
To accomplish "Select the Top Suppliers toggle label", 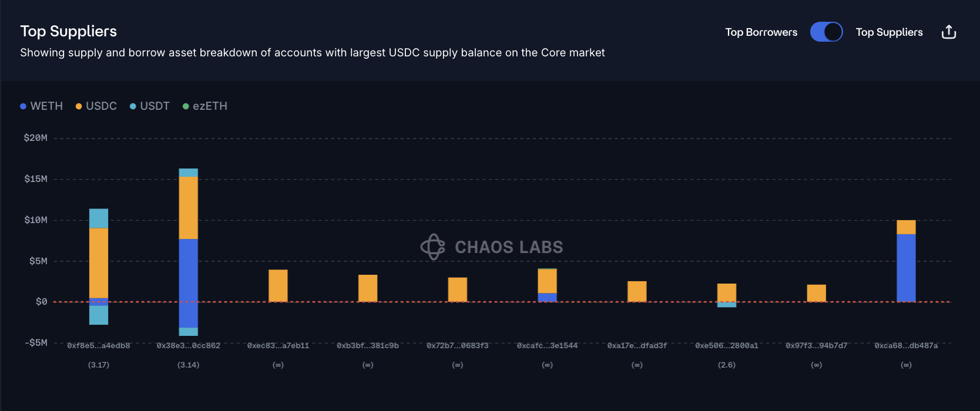I will (889, 32).
